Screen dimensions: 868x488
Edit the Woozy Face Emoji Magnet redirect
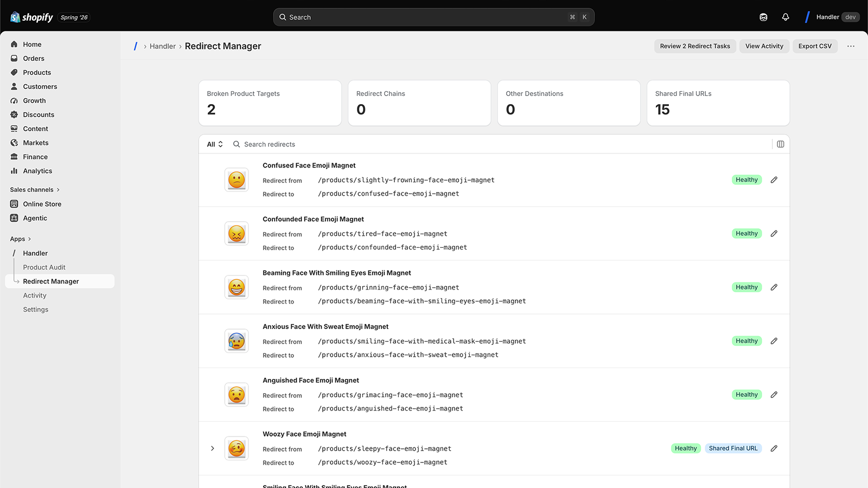tap(774, 448)
